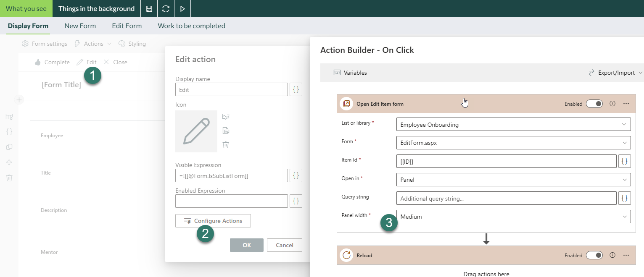The image size is (644, 277).
Task: Expand the Export/Import menu
Action: coord(615,73)
